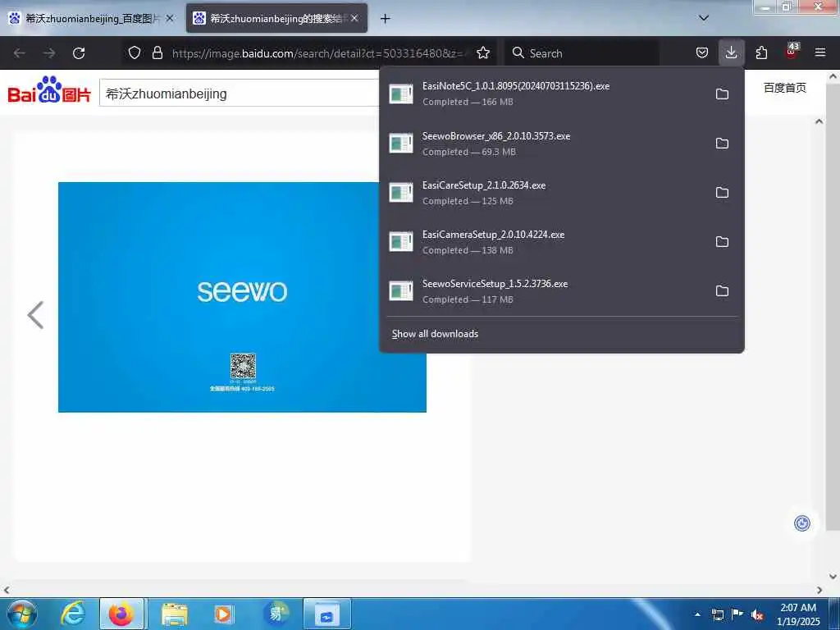840x630 pixels.
Task: Open a new tab with plus button
Action: (x=385, y=19)
